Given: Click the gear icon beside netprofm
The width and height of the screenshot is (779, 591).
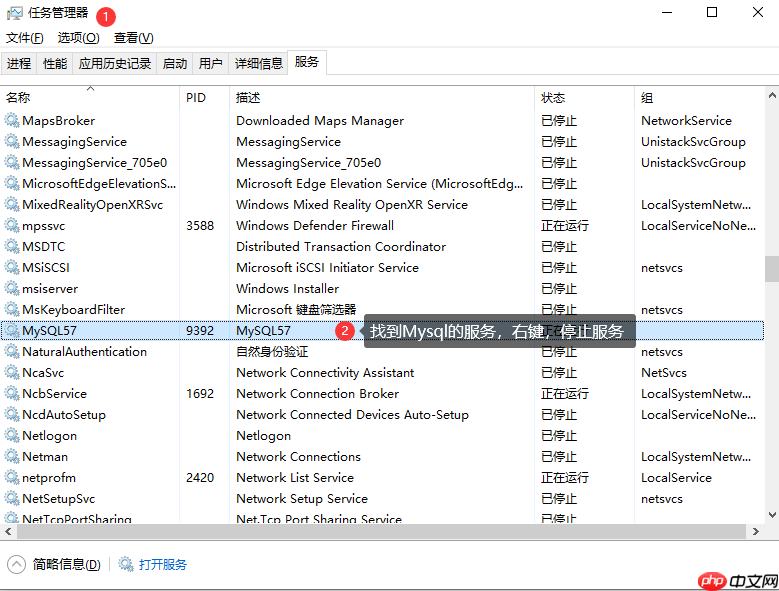Looking at the screenshot, I should pyautogui.click(x=12, y=477).
